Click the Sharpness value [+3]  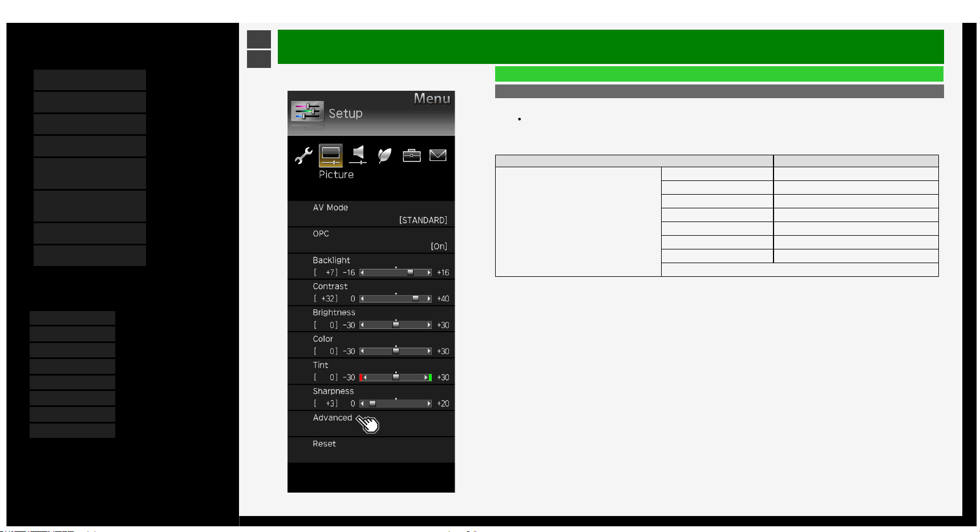pyautogui.click(x=326, y=404)
